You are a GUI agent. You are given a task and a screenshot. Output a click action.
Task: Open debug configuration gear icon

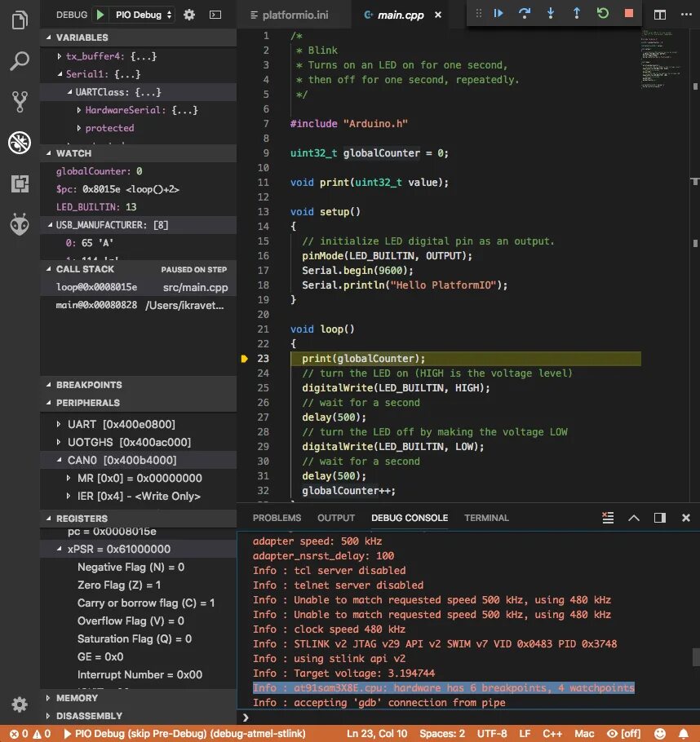189,15
